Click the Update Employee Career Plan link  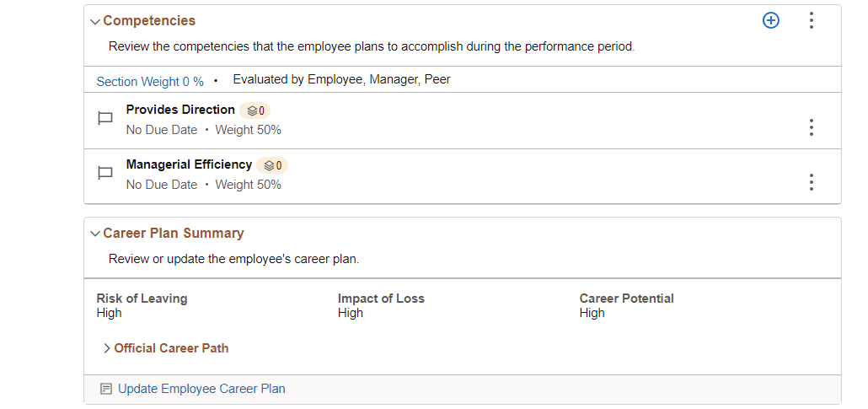pyautogui.click(x=201, y=389)
